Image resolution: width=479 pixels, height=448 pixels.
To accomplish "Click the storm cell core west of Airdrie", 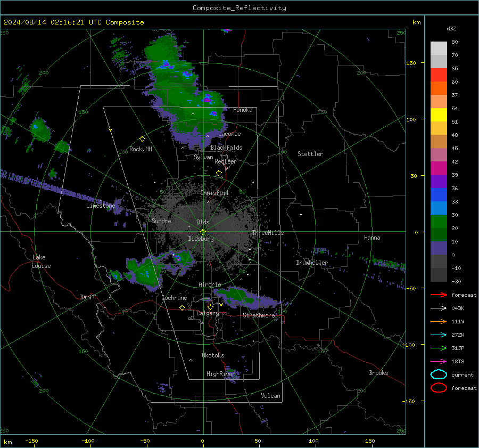I will [x=178, y=259].
